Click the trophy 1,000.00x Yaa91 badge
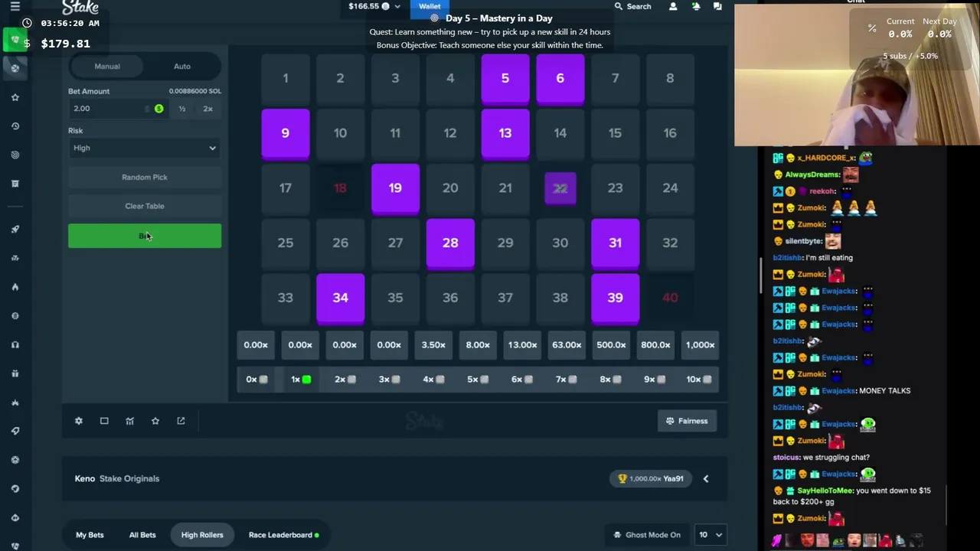This screenshot has width=980, height=551. [x=652, y=478]
